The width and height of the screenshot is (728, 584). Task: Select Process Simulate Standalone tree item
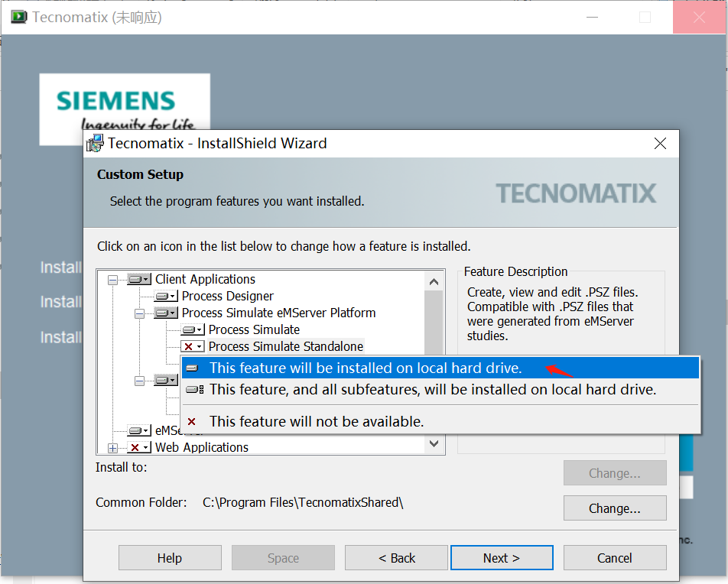285,346
